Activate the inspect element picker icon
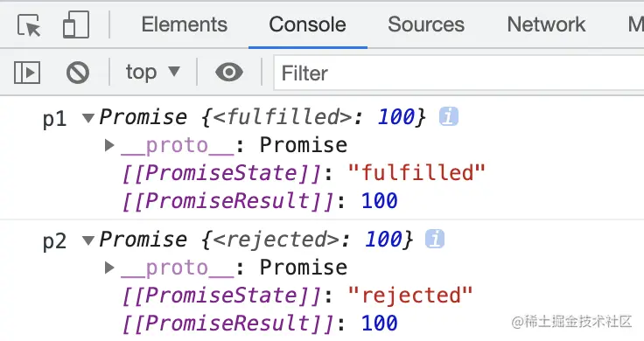The width and height of the screenshot is (644, 341). [x=29, y=25]
